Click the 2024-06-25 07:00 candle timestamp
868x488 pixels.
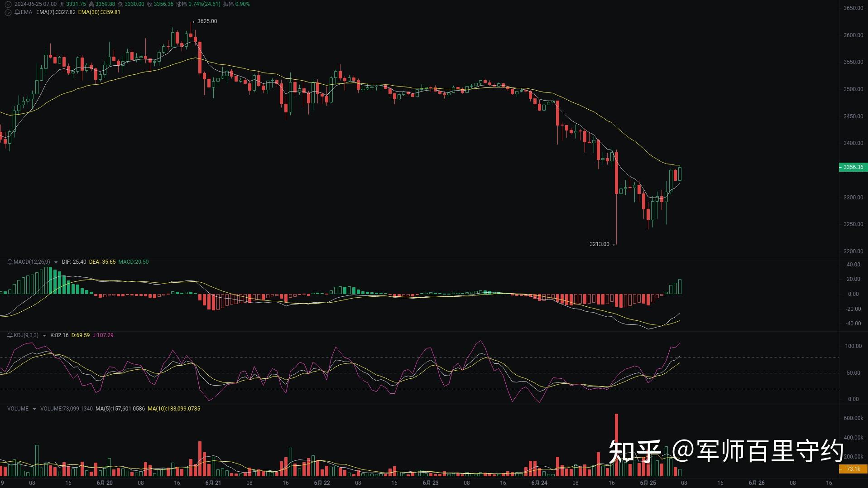point(35,4)
